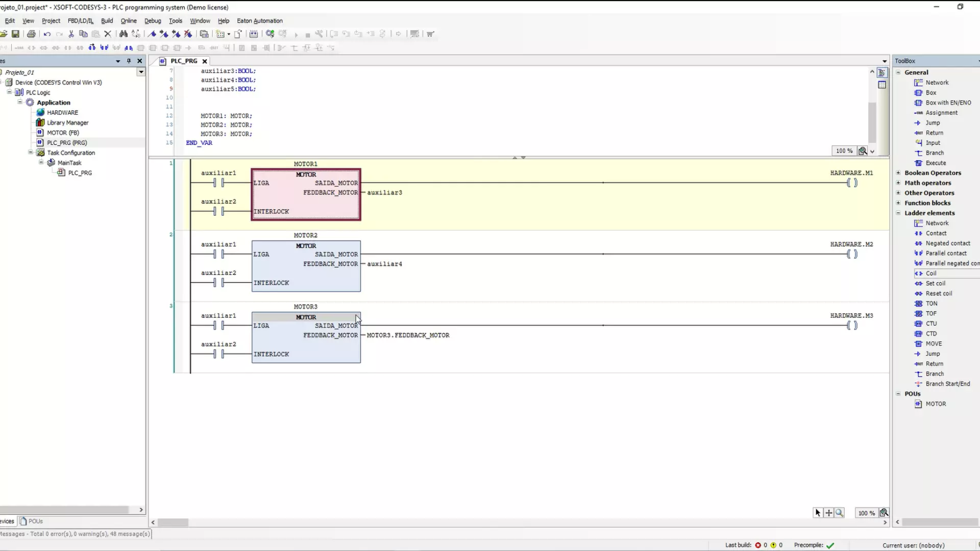This screenshot has height=551, width=980.
Task: Select MOTOR (FB) in device tree
Action: [x=63, y=133]
